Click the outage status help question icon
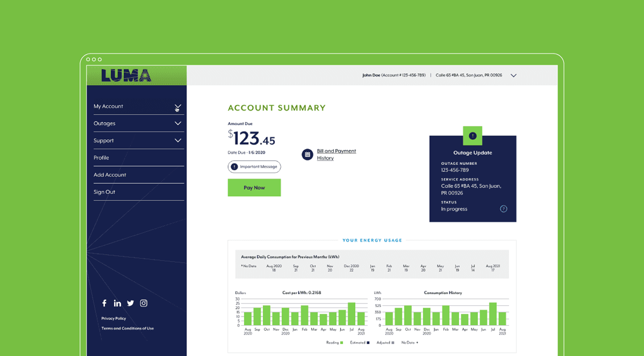 pos(503,209)
